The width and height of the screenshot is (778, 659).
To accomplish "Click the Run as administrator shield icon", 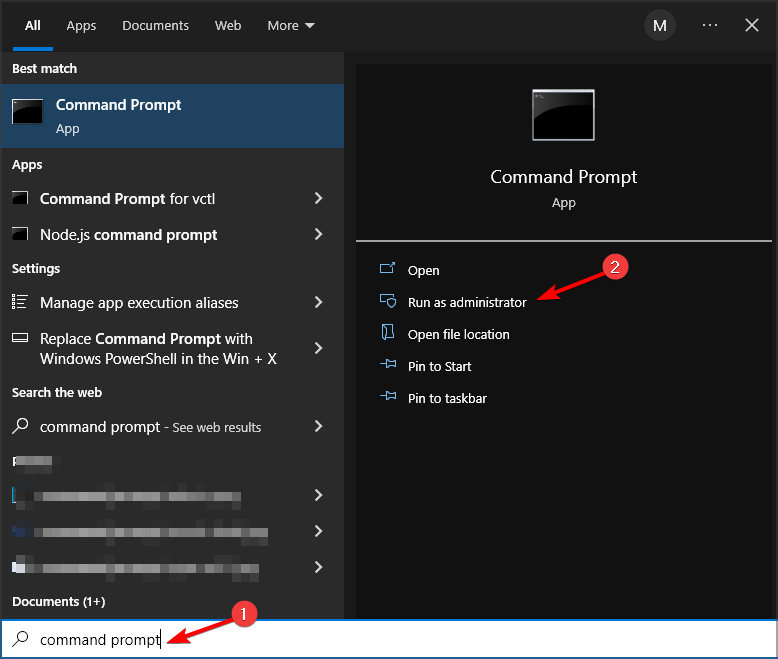I will [x=388, y=302].
